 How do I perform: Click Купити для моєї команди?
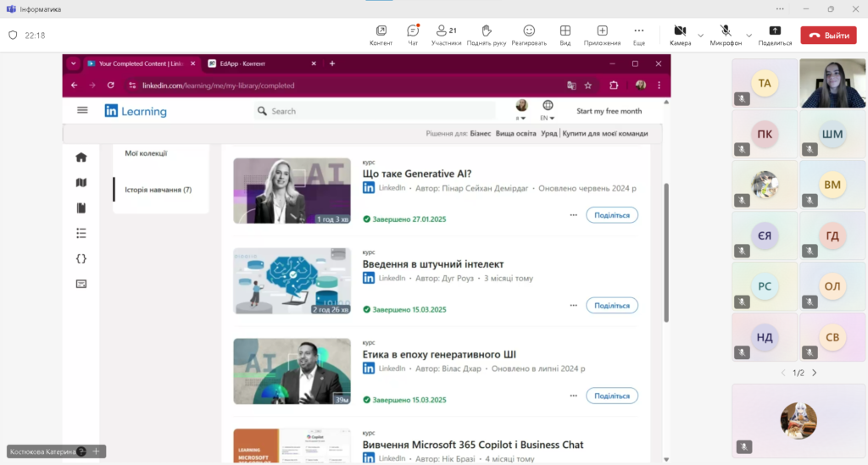[605, 133]
